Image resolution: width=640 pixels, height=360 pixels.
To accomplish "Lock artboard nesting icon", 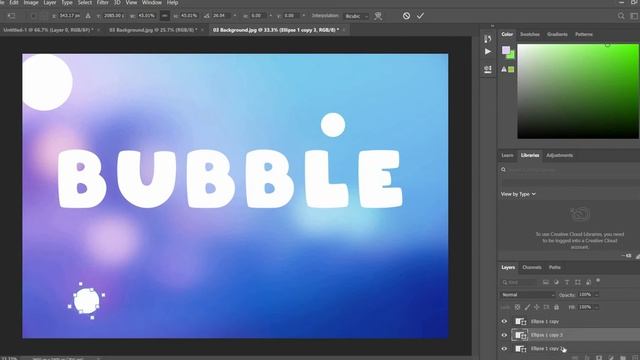I will [547, 307].
